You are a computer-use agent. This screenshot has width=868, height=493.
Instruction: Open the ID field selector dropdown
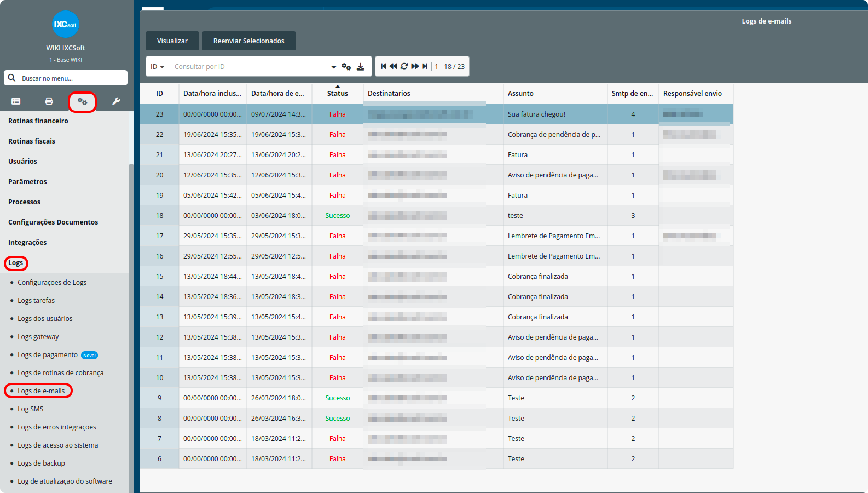click(158, 67)
